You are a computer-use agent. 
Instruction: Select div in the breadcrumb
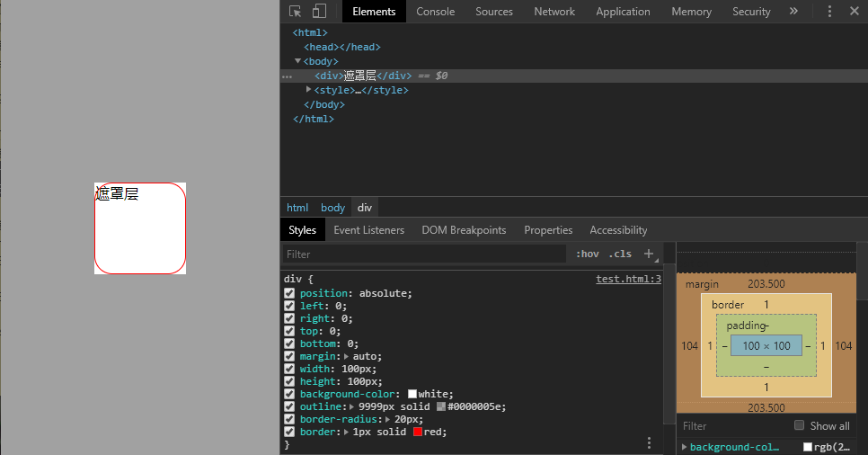pyautogui.click(x=364, y=208)
